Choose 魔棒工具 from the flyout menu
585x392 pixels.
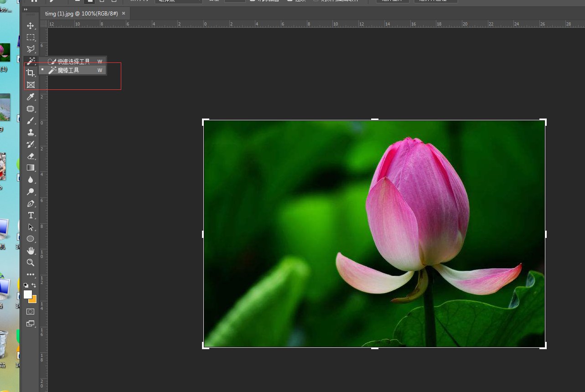tap(68, 70)
